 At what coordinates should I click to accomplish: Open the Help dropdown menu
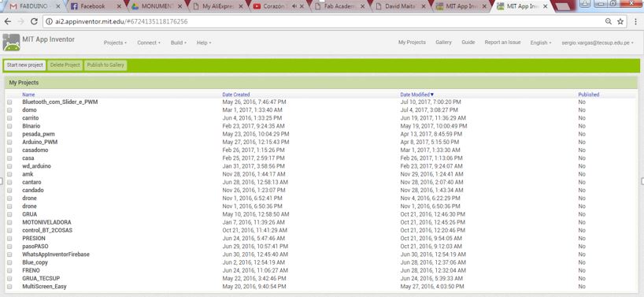pyautogui.click(x=204, y=43)
